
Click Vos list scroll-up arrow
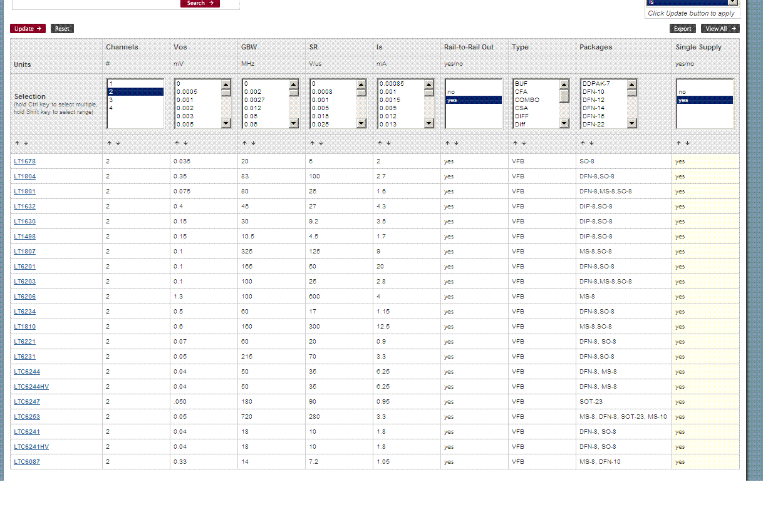(226, 84)
